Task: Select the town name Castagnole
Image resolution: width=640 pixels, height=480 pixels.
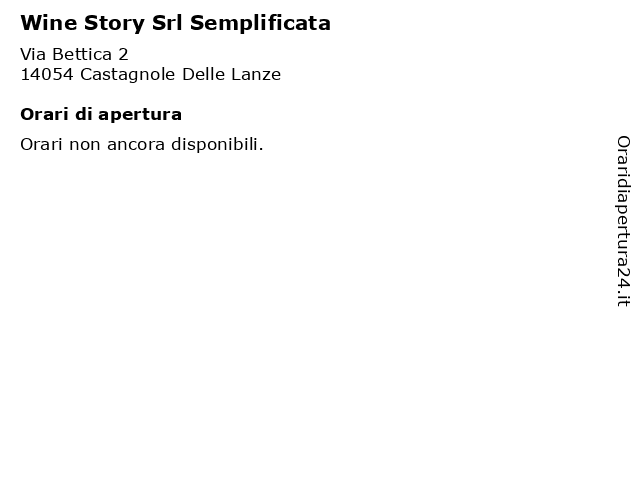Action: click(128, 76)
